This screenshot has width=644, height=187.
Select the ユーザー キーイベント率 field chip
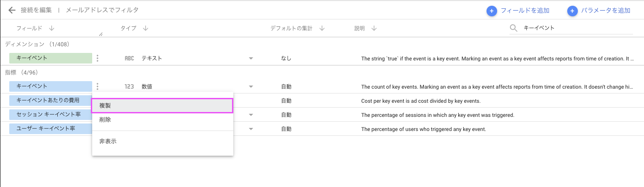(x=51, y=129)
